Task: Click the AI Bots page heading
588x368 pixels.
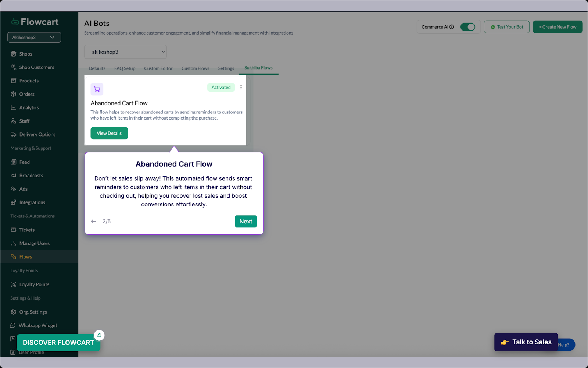Action: click(x=97, y=23)
